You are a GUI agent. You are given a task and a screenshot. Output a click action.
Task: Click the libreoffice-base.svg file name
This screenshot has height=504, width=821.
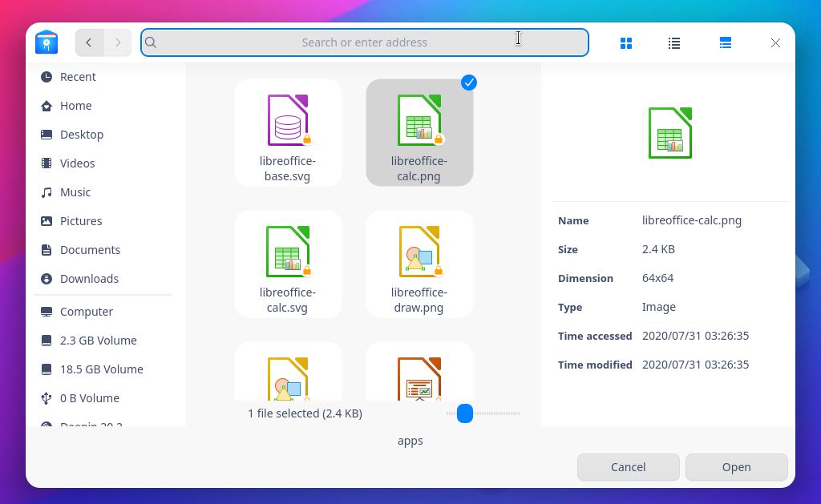pos(288,168)
